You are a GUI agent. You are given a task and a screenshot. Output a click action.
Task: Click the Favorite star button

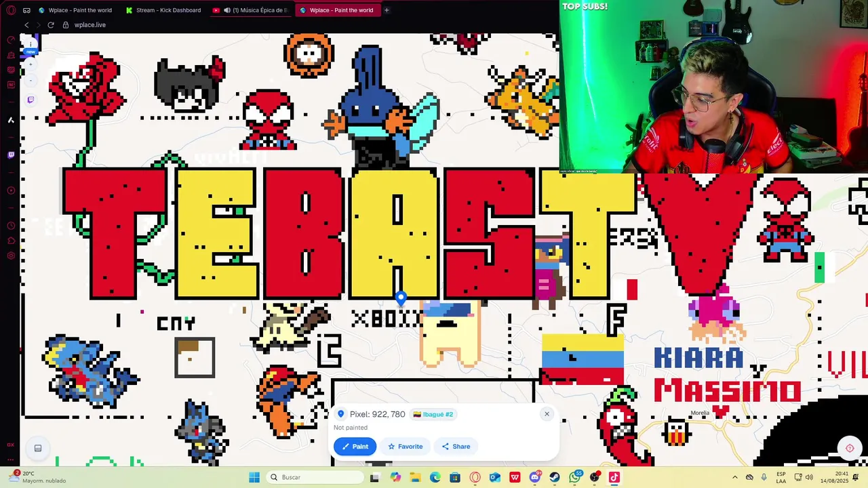click(405, 446)
